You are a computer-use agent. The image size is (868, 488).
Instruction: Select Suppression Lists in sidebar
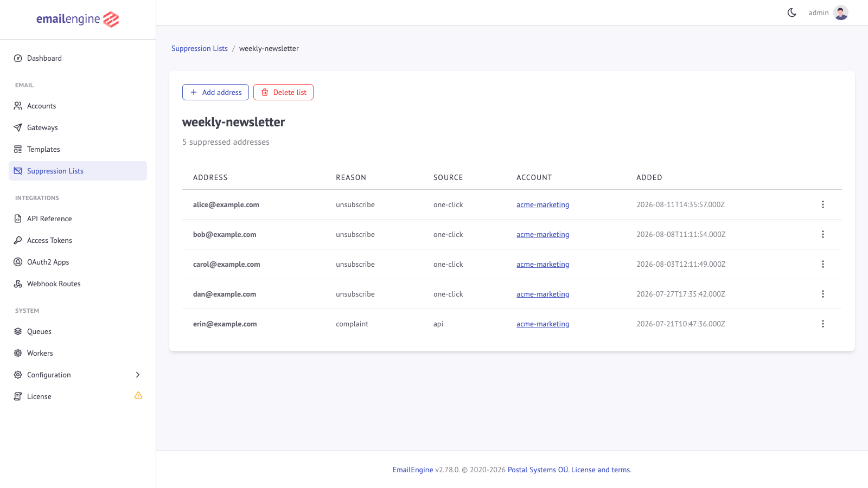click(x=78, y=171)
